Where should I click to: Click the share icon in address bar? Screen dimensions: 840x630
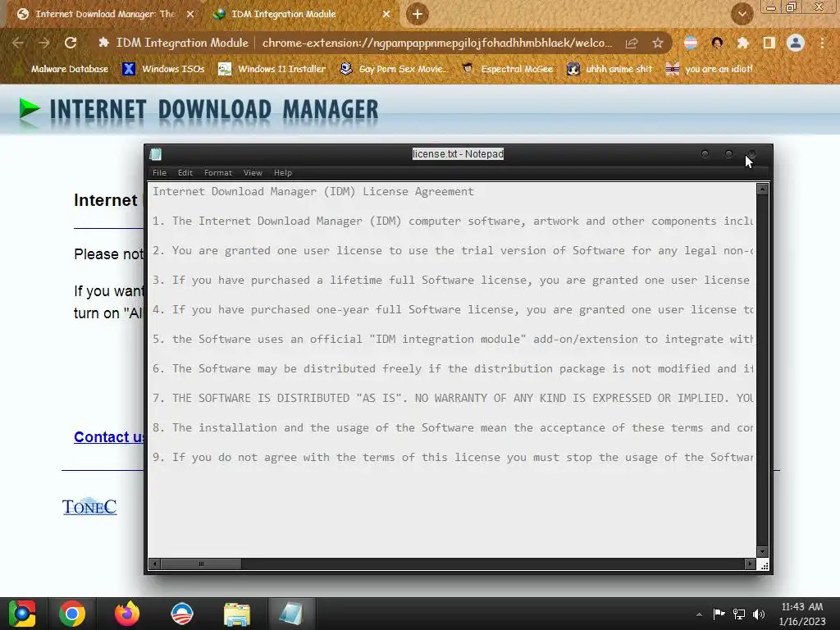(x=632, y=43)
